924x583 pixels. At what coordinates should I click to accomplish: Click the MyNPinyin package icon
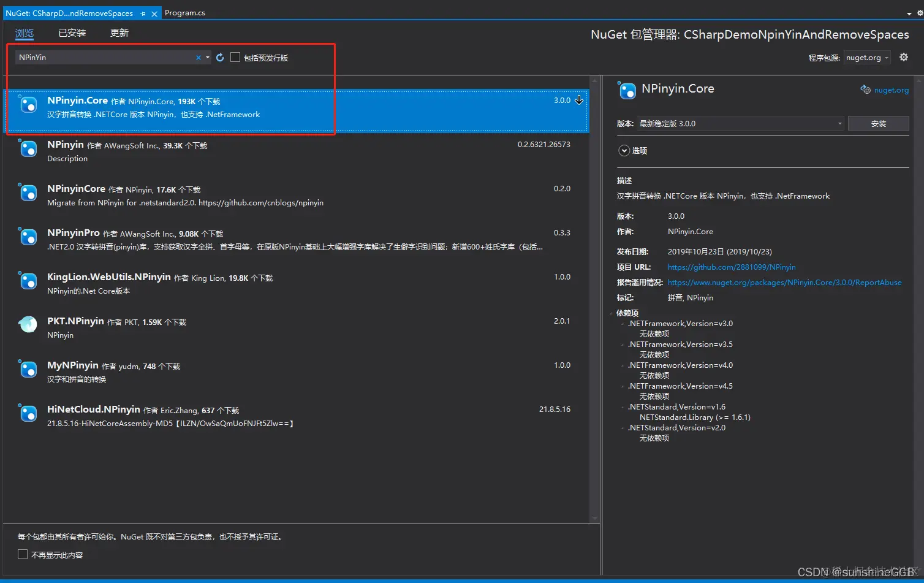tap(28, 369)
